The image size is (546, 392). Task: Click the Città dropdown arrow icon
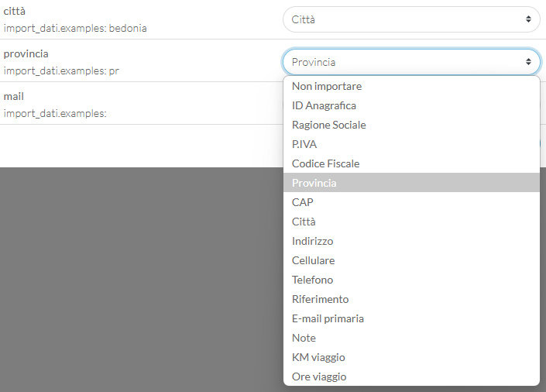pos(528,19)
